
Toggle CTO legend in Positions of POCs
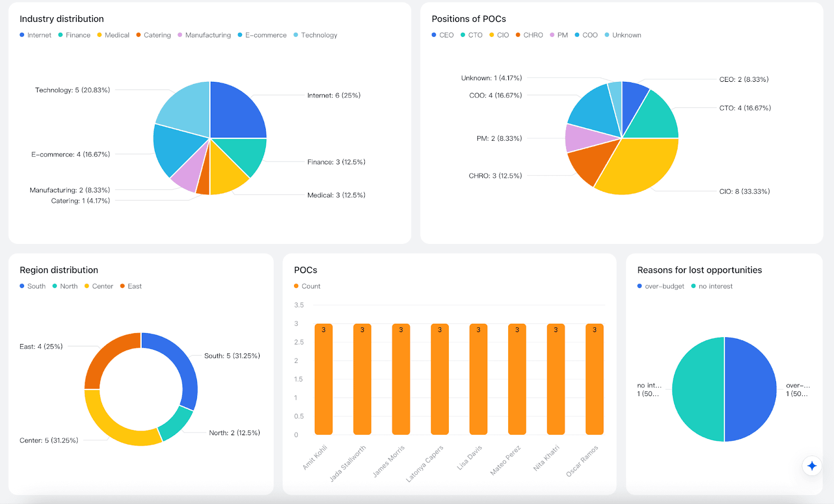471,35
